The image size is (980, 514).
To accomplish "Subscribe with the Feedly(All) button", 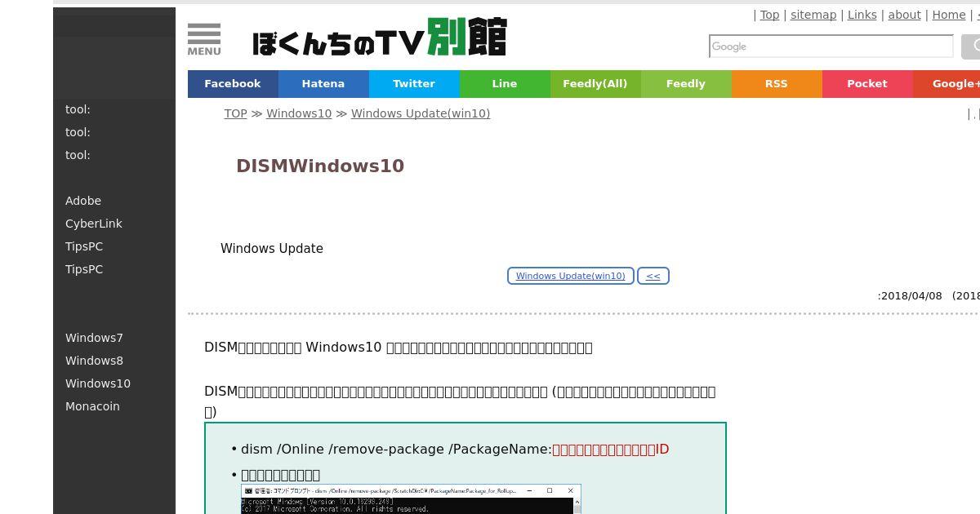I will pos(595,84).
